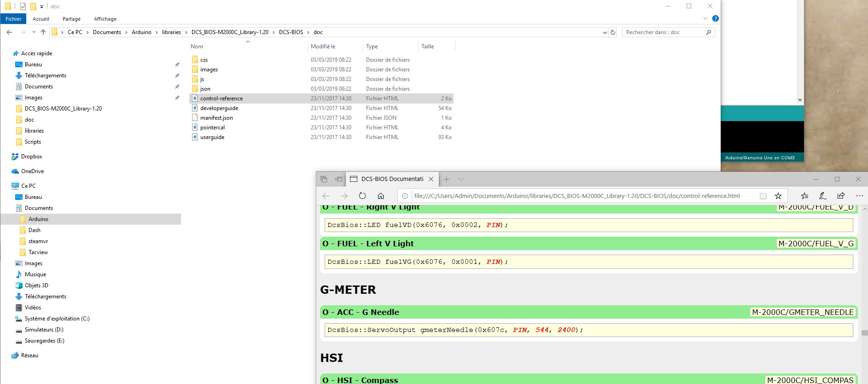Open Simulateurs (D:) drive
Screen dimensions: 868x384
click(x=44, y=330)
